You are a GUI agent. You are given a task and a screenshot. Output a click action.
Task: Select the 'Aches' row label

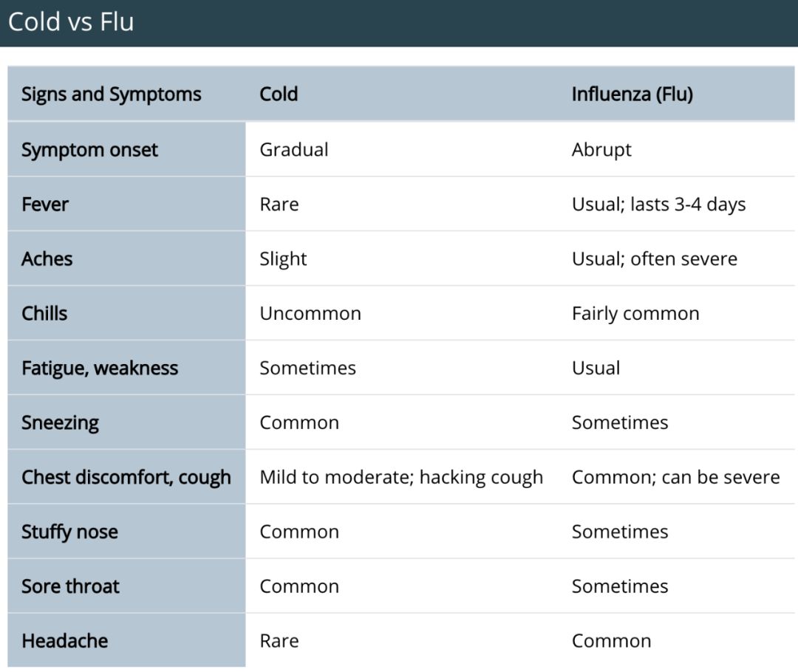click(x=47, y=258)
